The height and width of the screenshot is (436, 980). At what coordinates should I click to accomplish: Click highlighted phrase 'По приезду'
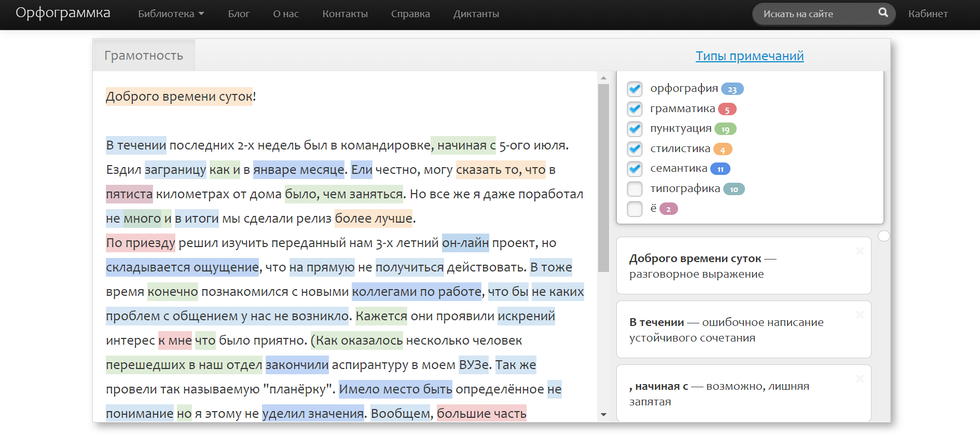coord(141,243)
